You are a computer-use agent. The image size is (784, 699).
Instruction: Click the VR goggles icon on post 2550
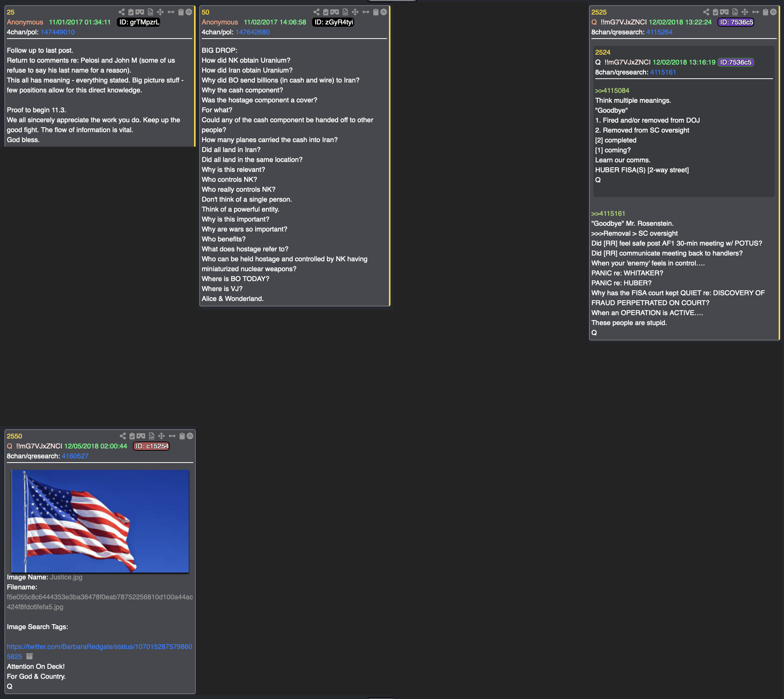(x=141, y=436)
